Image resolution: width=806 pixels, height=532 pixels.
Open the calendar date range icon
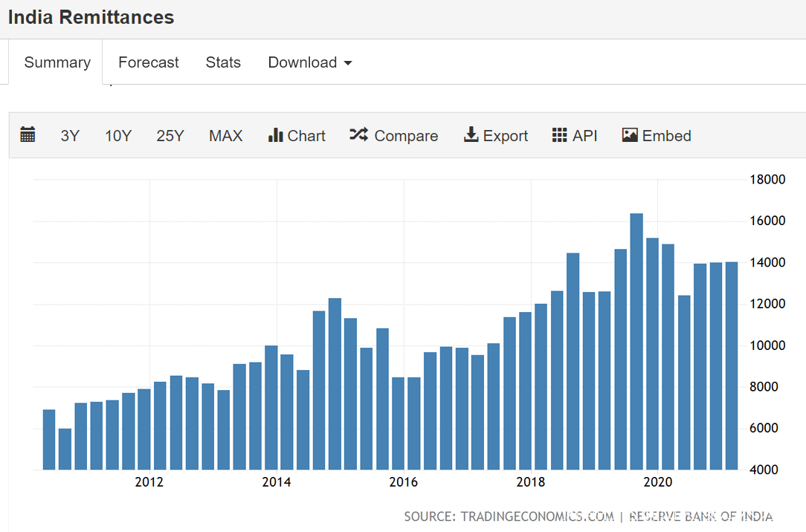tap(28, 135)
